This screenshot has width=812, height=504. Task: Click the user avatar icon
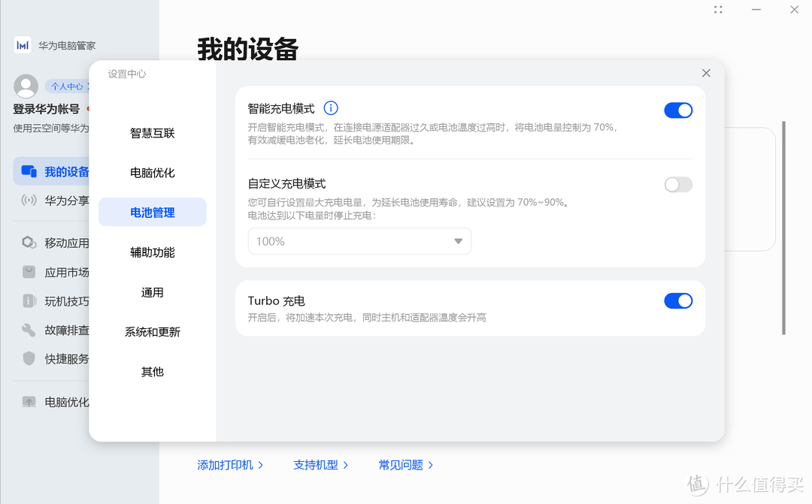26,86
